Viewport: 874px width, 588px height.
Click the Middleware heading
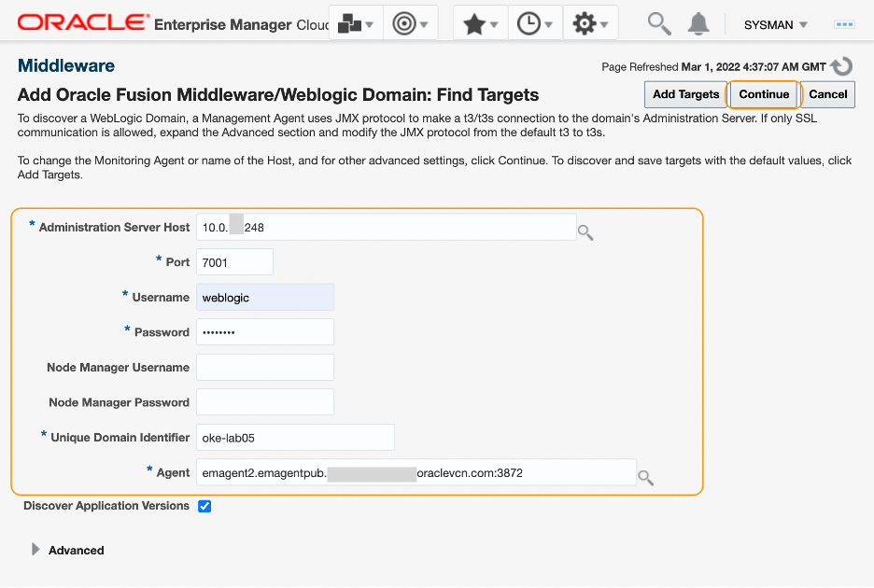click(66, 65)
